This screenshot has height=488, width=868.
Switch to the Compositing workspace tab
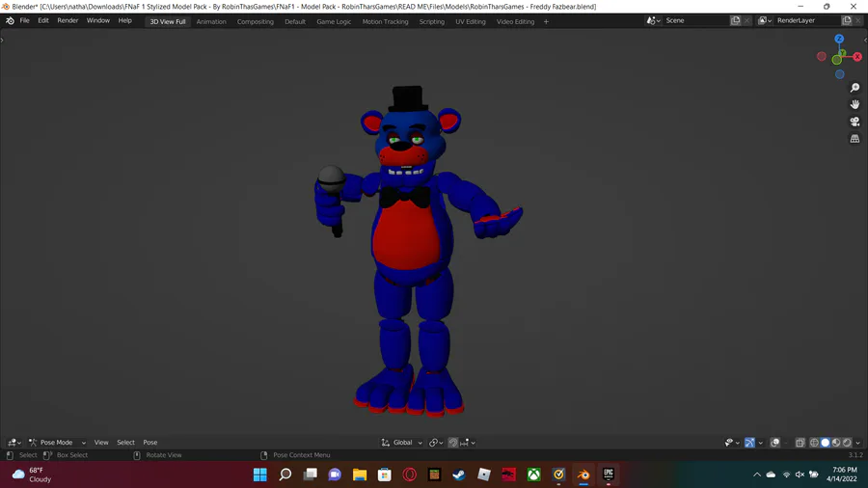point(256,21)
